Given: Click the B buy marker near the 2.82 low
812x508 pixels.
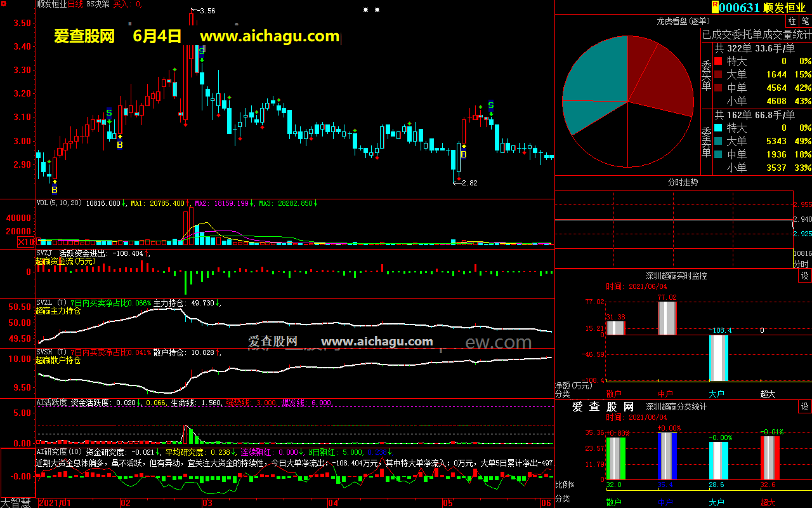Looking at the screenshot, I should [464, 154].
